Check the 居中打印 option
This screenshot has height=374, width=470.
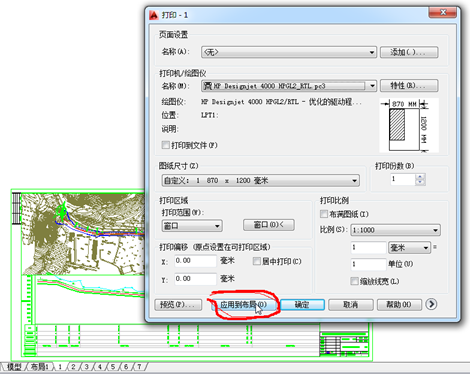[257, 261]
